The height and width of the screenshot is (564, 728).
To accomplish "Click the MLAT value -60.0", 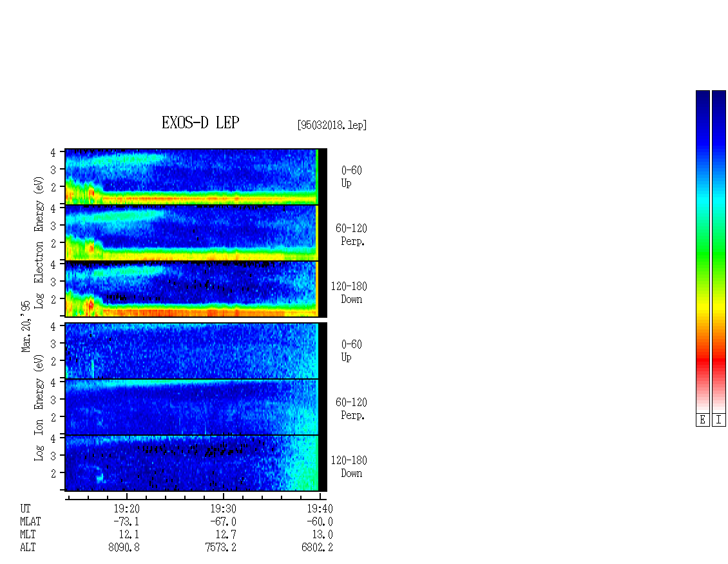I will (x=320, y=521).
